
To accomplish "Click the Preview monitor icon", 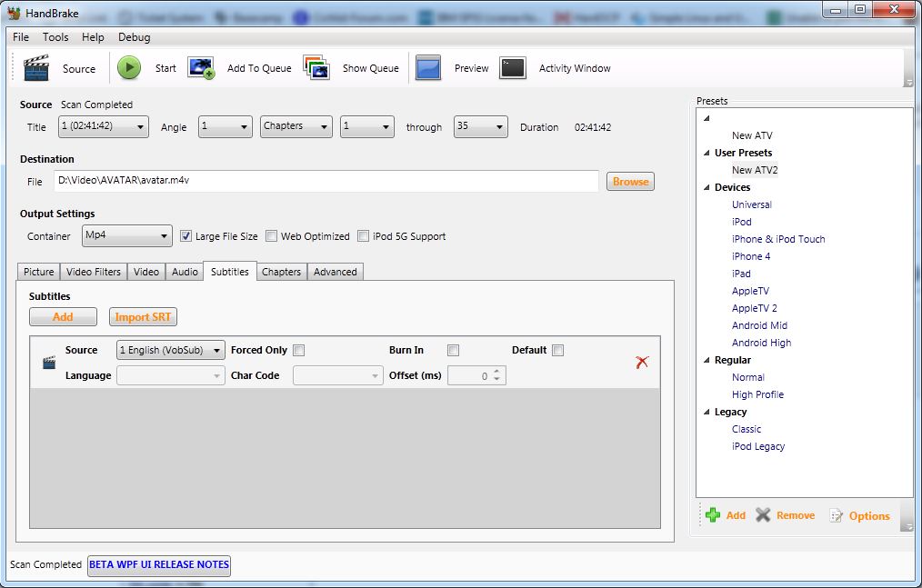I will (428, 67).
